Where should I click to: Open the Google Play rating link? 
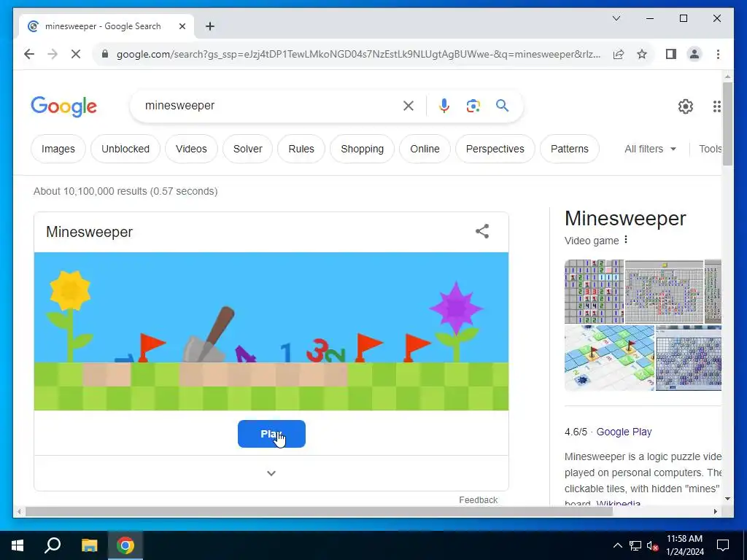click(624, 432)
